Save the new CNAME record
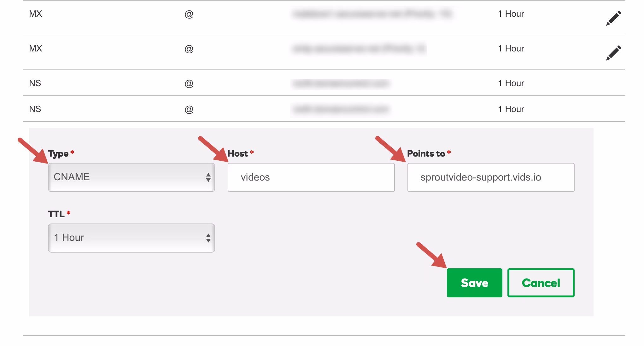The height and width of the screenshot is (346, 644). (475, 283)
